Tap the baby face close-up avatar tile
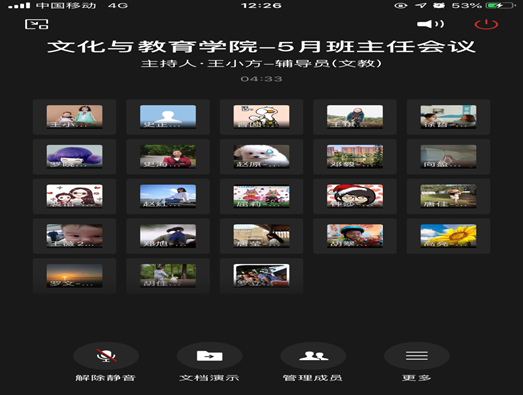The height and width of the screenshot is (395, 523). coord(74,236)
